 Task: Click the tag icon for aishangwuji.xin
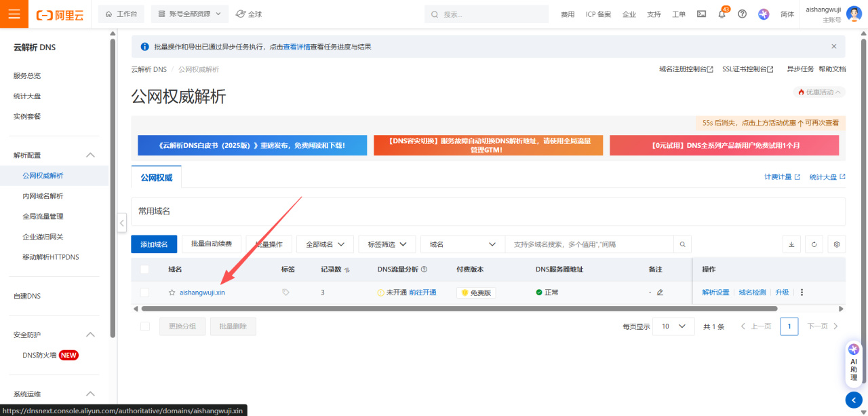click(285, 292)
